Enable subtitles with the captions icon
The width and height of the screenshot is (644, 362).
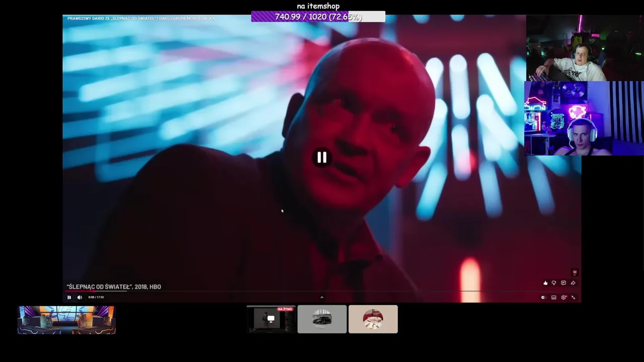pyautogui.click(x=553, y=297)
